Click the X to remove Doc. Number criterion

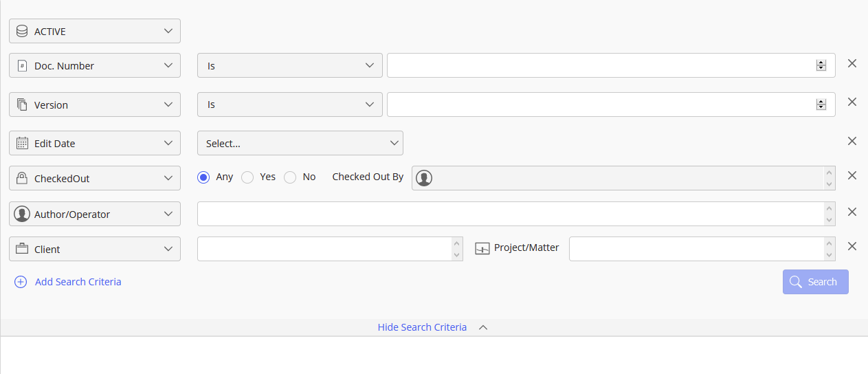pos(852,63)
